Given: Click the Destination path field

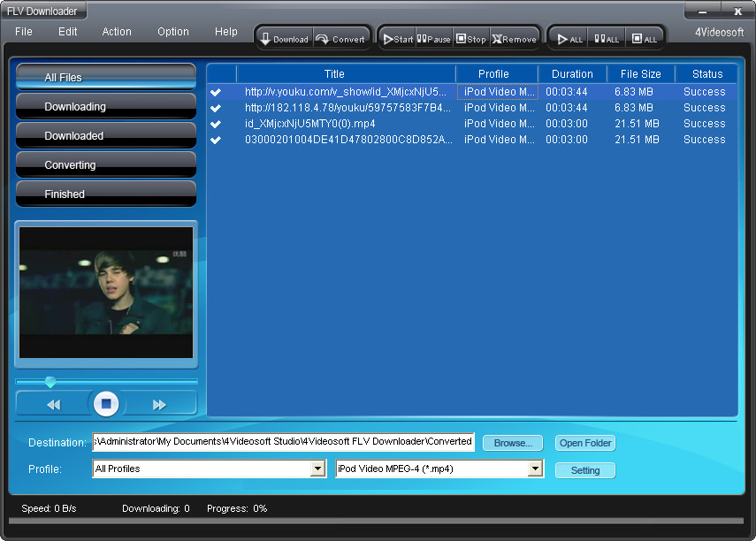Looking at the screenshot, I should pos(284,442).
